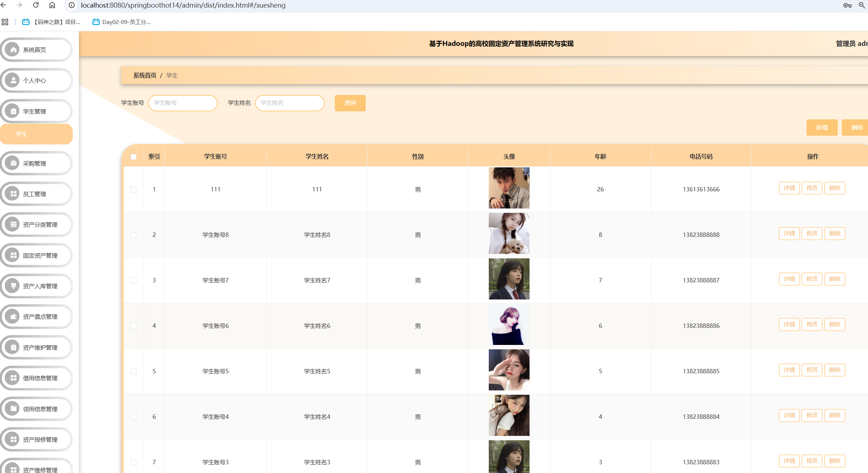The width and height of the screenshot is (868, 473).
Task: Click the top 删除 batch delete button
Action: pyautogui.click(x=855, y=127)
